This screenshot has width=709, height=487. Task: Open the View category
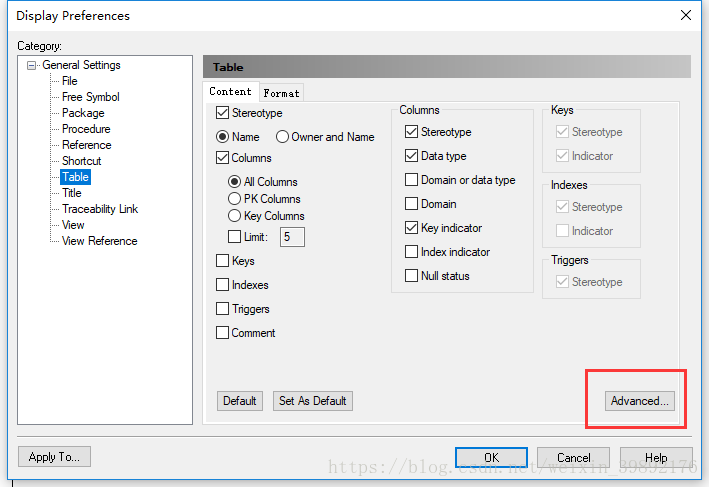click(73, 225)
